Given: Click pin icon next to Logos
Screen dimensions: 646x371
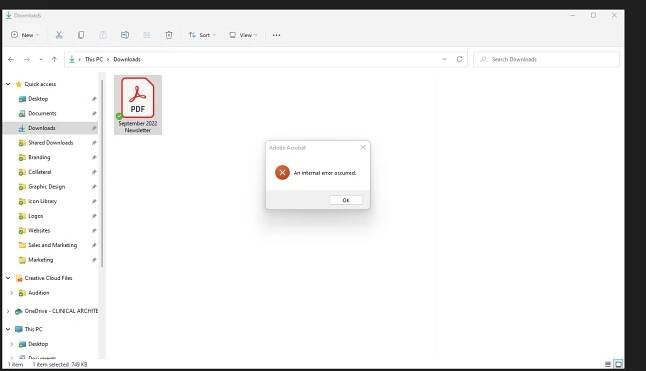Looking at the screenshot, I should [94, 216].
